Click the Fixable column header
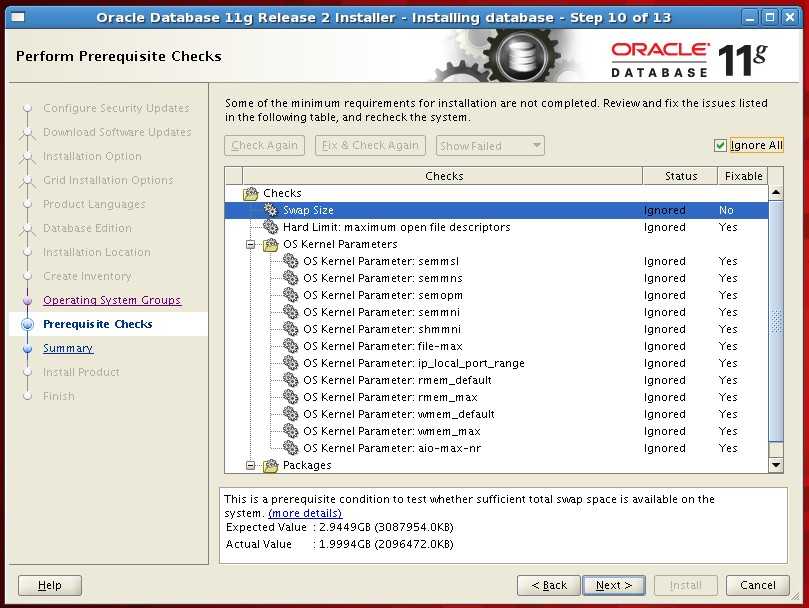 pyautogui.click(x=743, y=176)
